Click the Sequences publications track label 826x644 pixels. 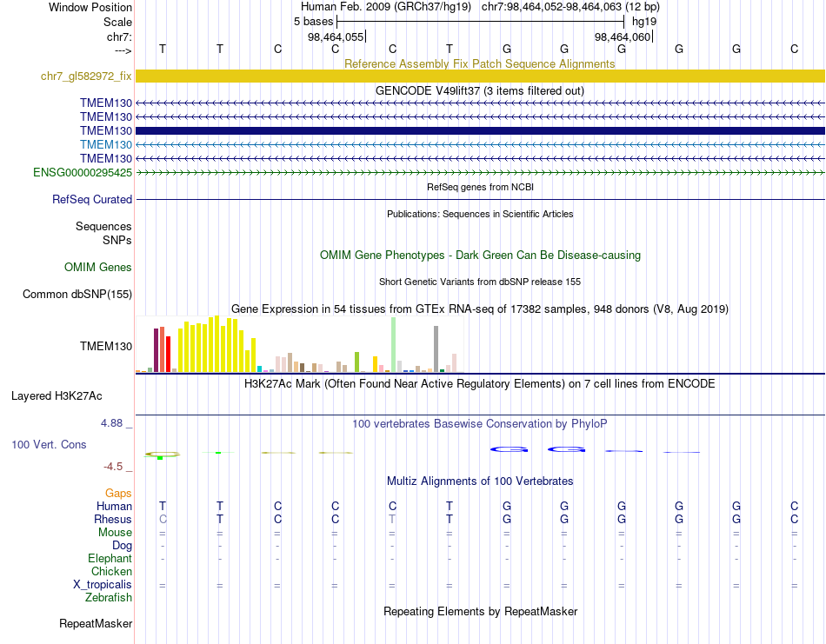coord(103,227)
